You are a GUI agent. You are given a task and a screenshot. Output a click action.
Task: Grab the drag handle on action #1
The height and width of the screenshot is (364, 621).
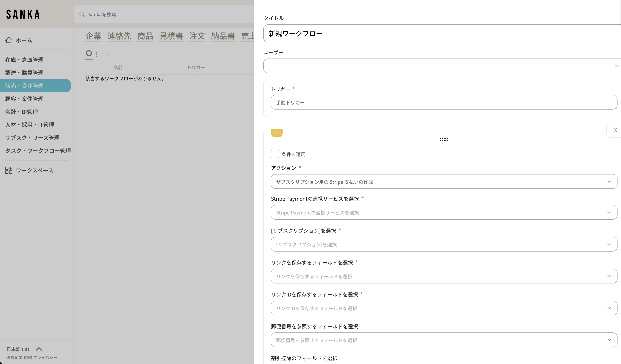click(444, 139)
